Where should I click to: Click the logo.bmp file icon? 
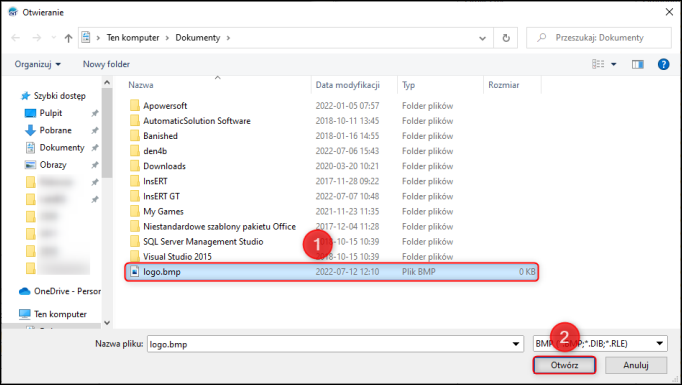click(135, 272)
